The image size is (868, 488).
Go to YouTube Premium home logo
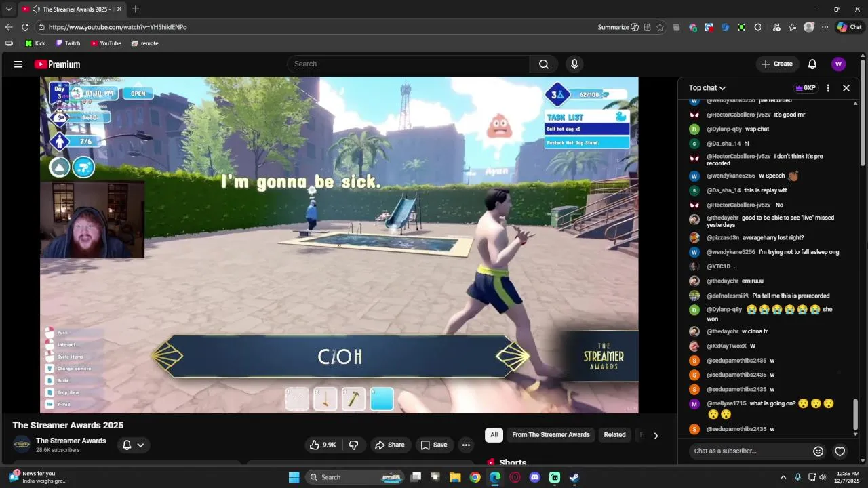(57, 64)
